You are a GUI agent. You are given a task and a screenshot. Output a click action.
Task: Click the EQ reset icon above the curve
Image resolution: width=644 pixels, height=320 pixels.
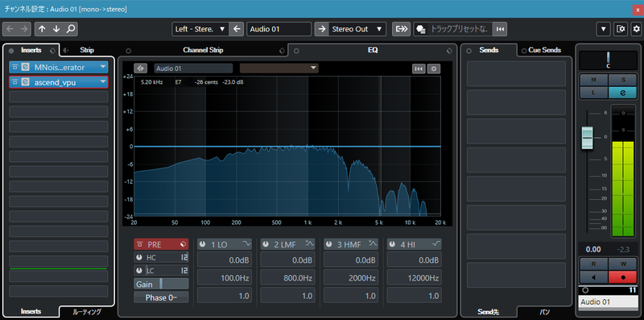[x=419, y=69]
